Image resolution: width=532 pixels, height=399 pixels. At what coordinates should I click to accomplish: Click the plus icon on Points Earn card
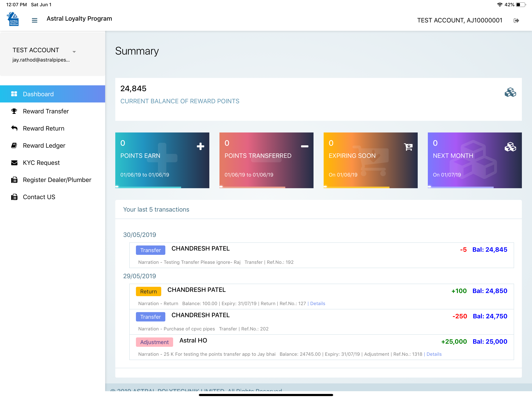coord(200,146)
